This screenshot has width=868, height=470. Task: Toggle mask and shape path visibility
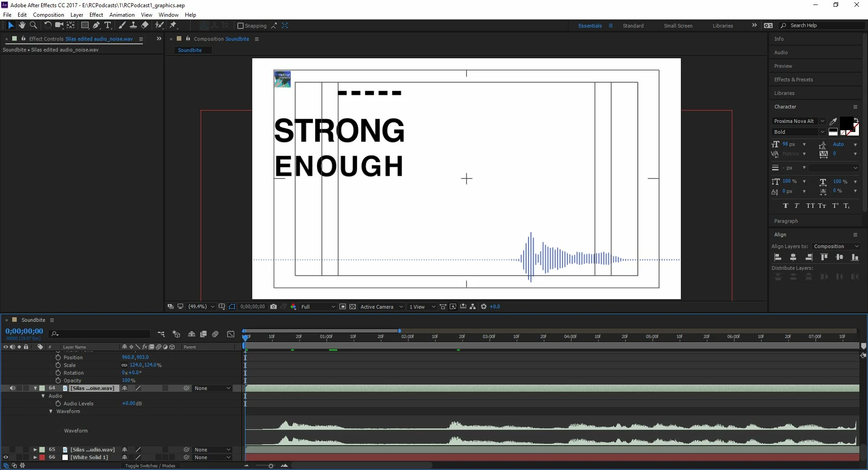pos(232,306)
